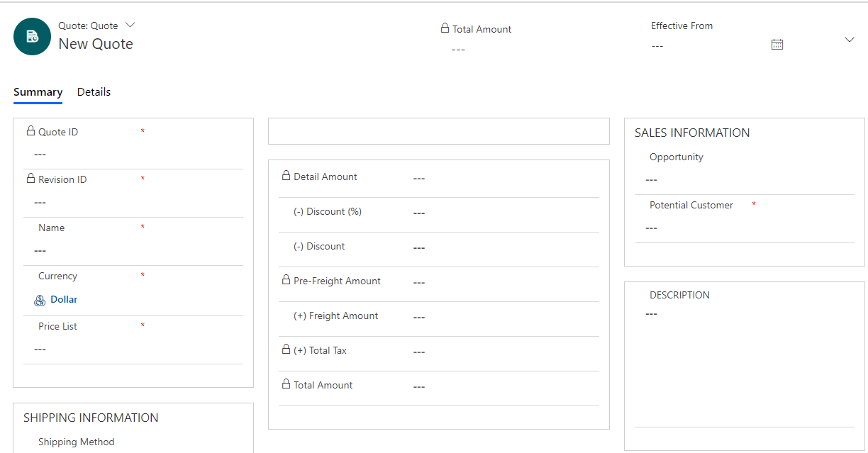Click the lock icon on Total Tax

click(286, 349)
